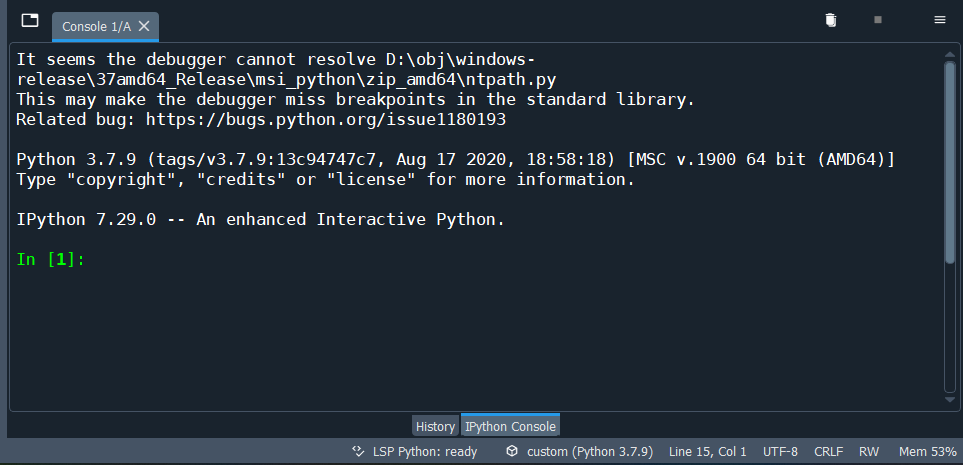Viewport: 963px width, 465px height.
Task: Switch to the IPython Console tab
Action: [510, 426]
